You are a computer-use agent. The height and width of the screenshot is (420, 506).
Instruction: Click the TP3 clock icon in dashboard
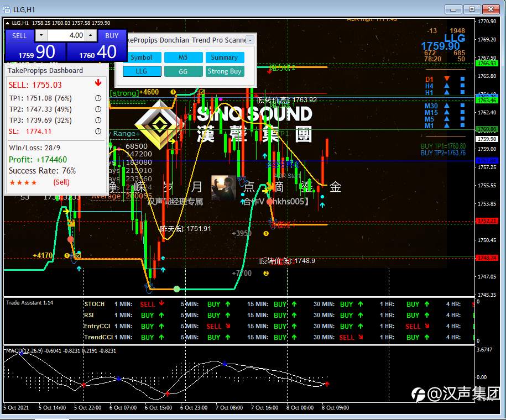coord(98,120)
